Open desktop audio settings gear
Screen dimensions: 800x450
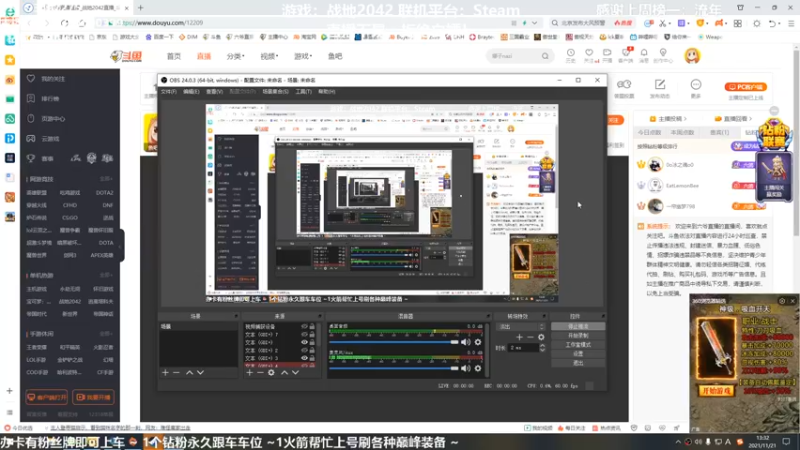[x=478, y=342]
